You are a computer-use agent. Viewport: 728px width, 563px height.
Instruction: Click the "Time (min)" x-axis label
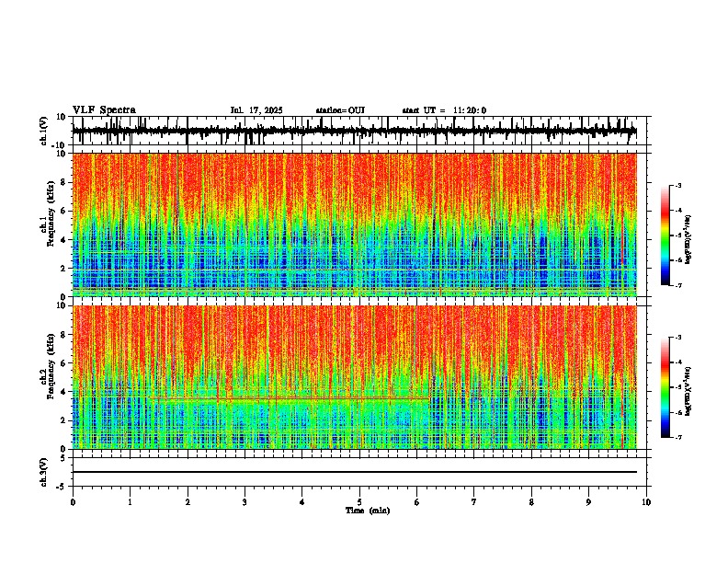[x=368, y=511]
